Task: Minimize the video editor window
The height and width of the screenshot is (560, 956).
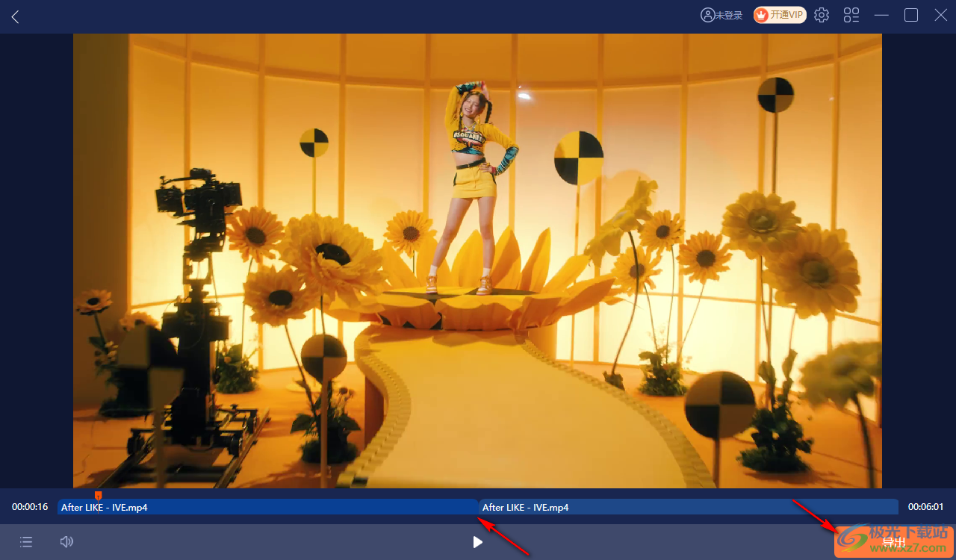Action: 881,15
